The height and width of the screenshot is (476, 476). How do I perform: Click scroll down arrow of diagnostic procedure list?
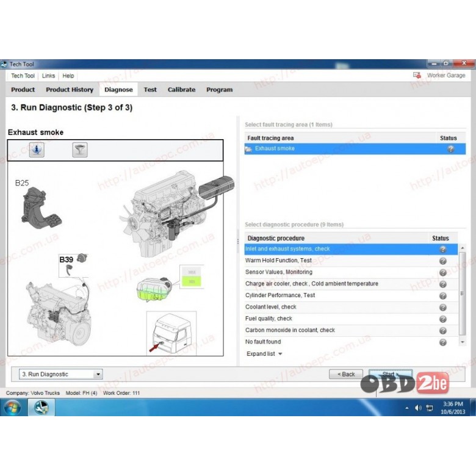tap(463, 342)
